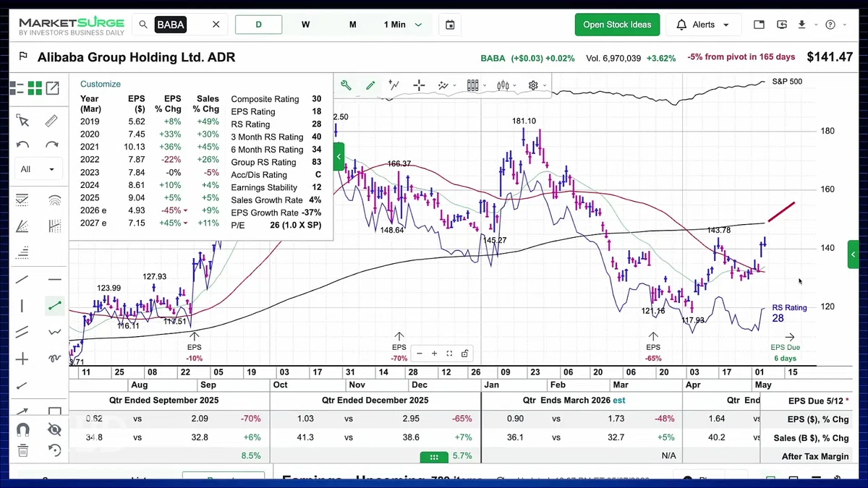Open the wrench chart tools icon
The image size is (868, 488).
pyautogui.click(x=346, y=85)
